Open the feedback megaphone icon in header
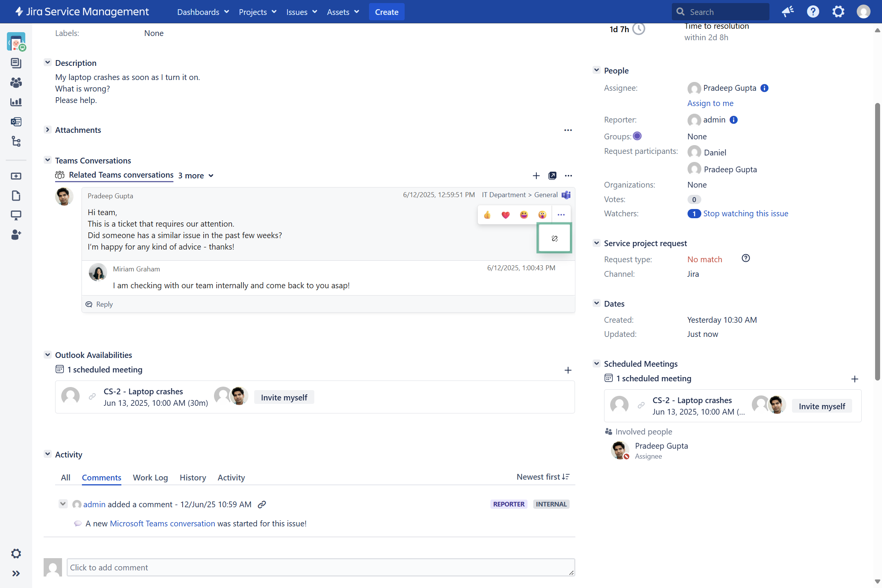882x588 pixels. (x=787, y=12)
